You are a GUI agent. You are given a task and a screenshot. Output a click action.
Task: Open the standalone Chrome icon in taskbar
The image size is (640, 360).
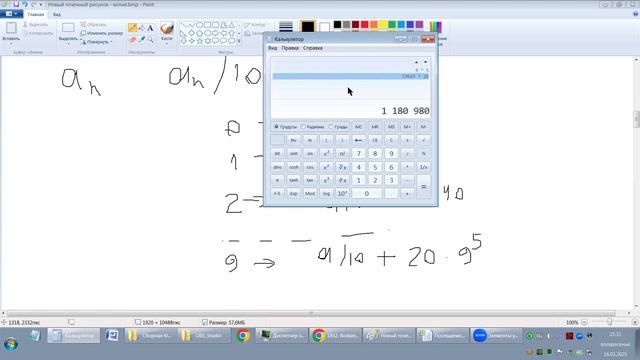243,336
